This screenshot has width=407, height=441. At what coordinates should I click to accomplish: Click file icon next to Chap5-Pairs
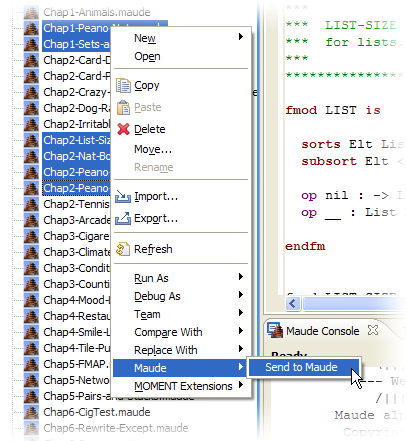coord(31,396)
